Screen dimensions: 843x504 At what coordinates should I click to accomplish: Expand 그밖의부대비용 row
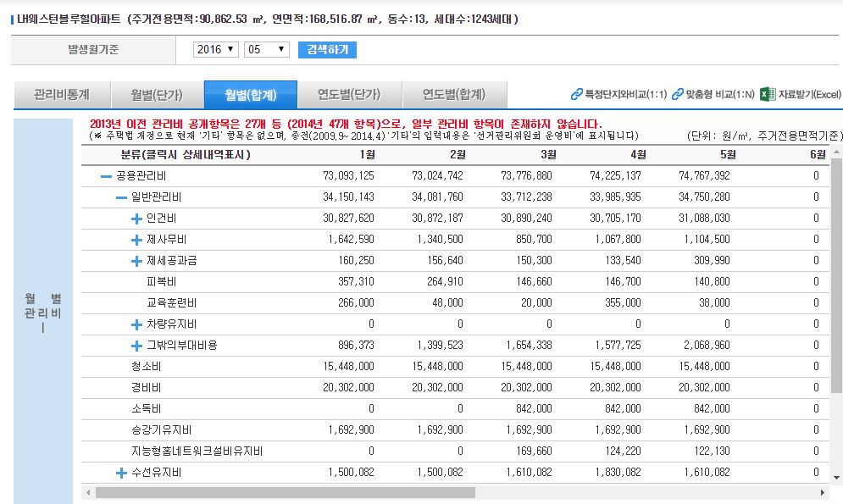[136, 346]
